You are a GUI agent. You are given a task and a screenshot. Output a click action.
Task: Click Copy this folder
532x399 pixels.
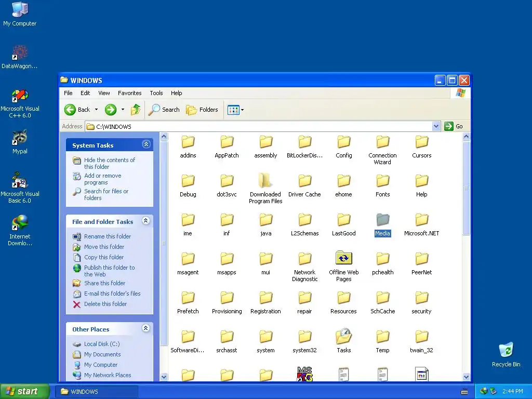(x=103, y=257)
